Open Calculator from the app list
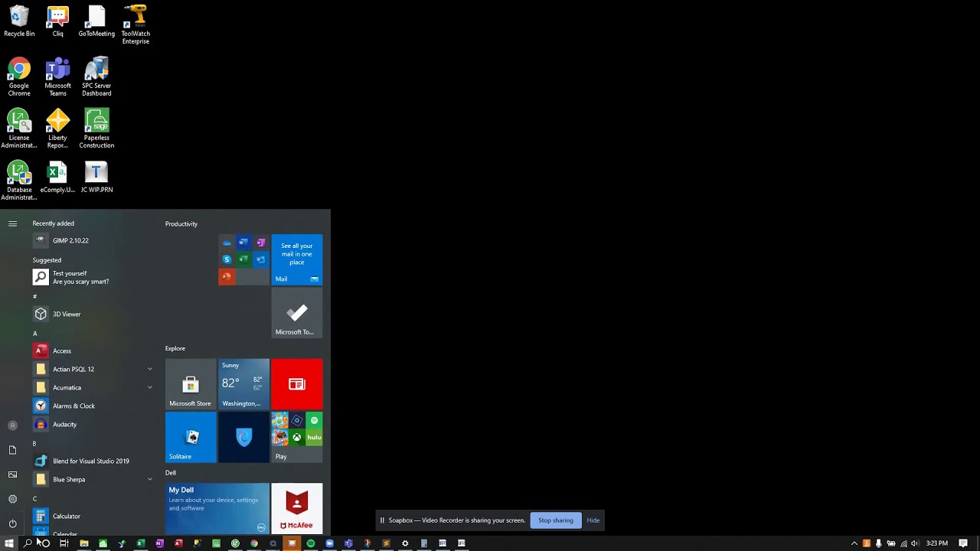This screenshot has width=980, height=551. pyautogui.click(x=93, y=516)
